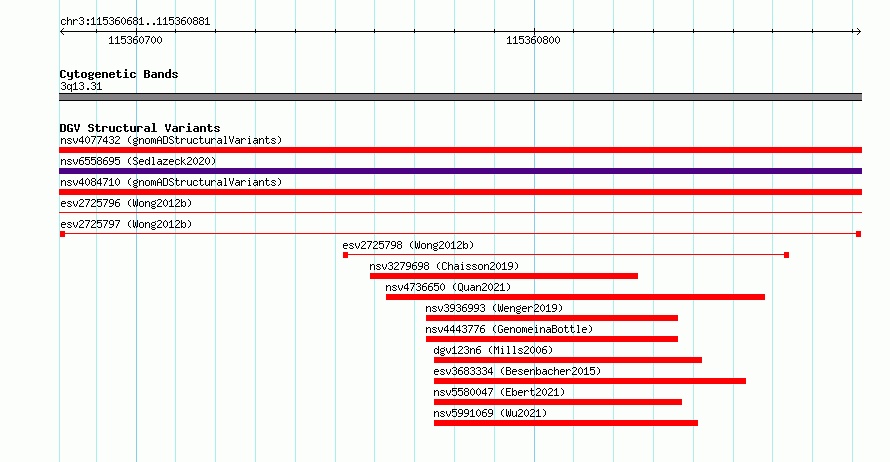Click the gray 3q13.31 cytogenetic band bar

pyautogui.click(x=460, y=97)
